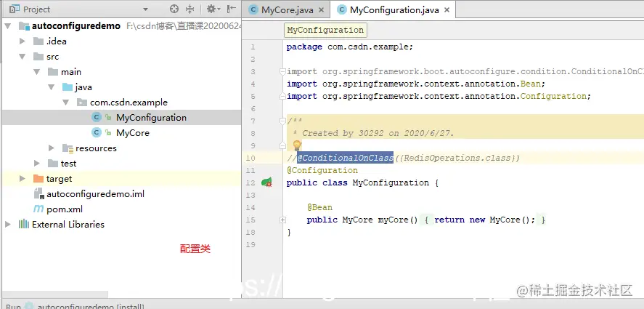Click line number 12 in the gutter

[250, 182]
